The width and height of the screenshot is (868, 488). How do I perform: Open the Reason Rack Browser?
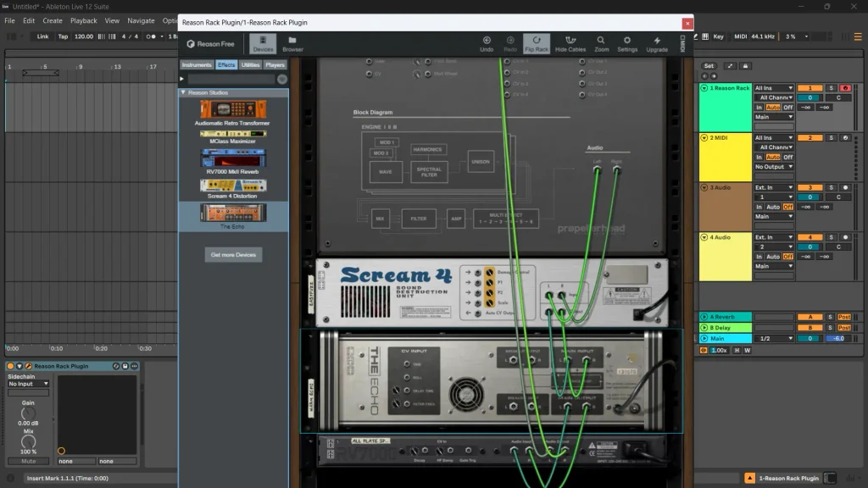click(x=292, y=44)
